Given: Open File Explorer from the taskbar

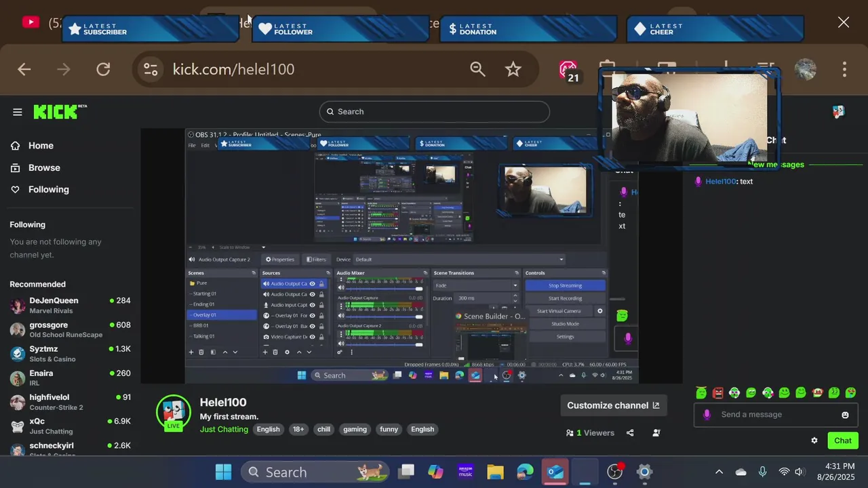Looking at the screenshot, I should pos(495,472).
